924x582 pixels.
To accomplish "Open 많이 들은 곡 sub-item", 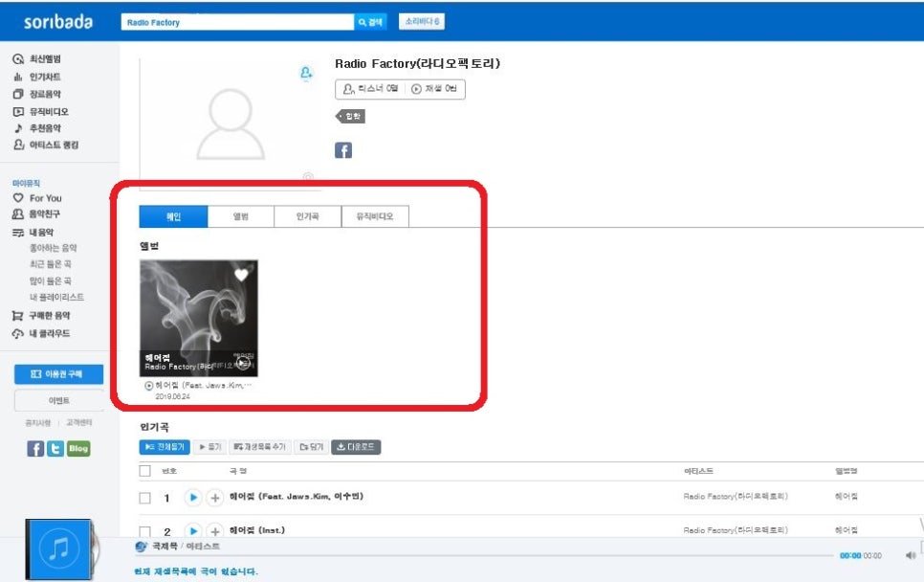I will 50,280.
